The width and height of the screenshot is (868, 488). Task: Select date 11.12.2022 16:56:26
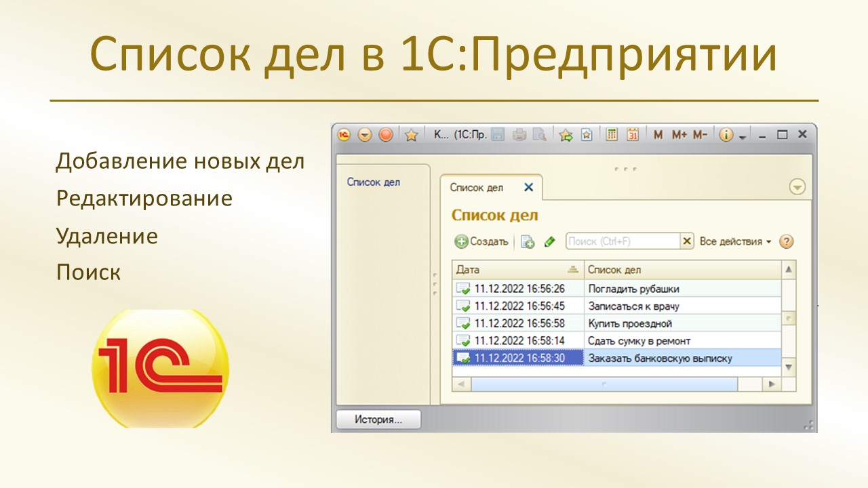519,289
